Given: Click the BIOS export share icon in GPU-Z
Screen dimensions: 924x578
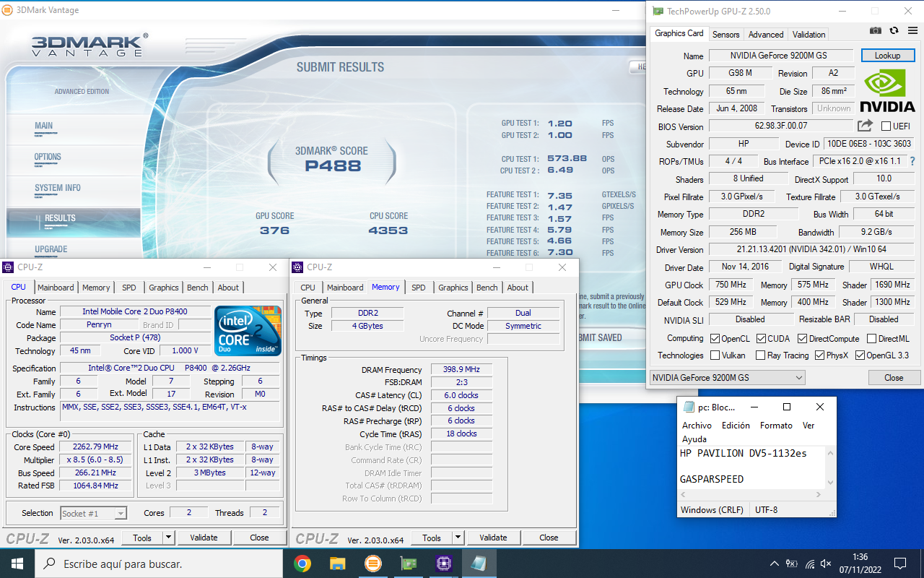Looking at the screenshot, I should click(x=865, y=126).
